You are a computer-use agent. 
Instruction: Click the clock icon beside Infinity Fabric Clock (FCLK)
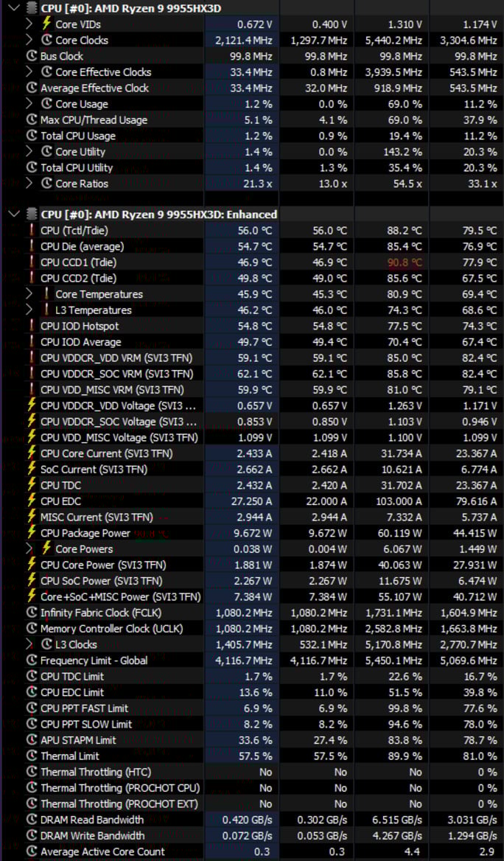point(32,613)
